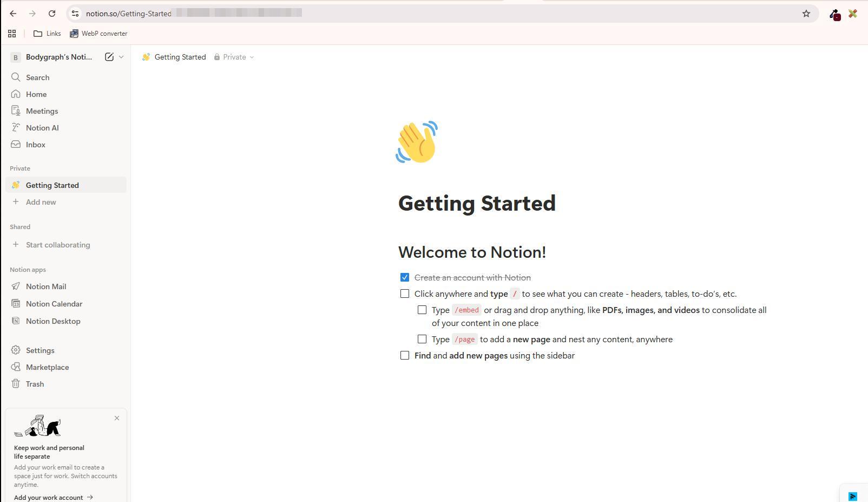Click 'Start collaborating' in Shared section
The image size is (868, 502).
coord(57,245)
